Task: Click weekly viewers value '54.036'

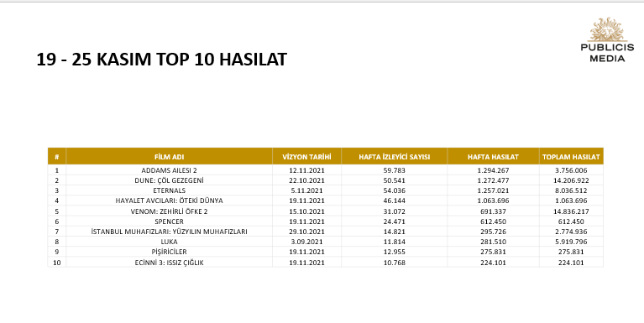Action: (x=395, y=190)
